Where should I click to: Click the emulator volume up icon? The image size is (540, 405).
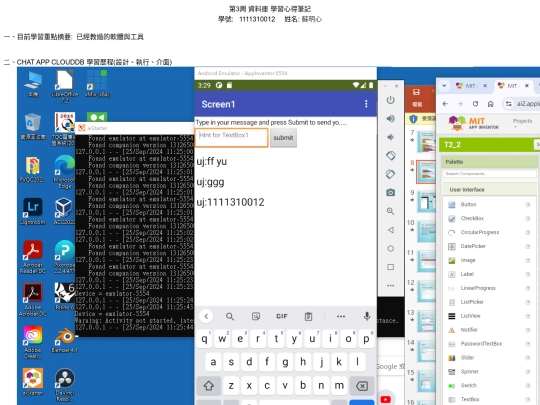390,119
